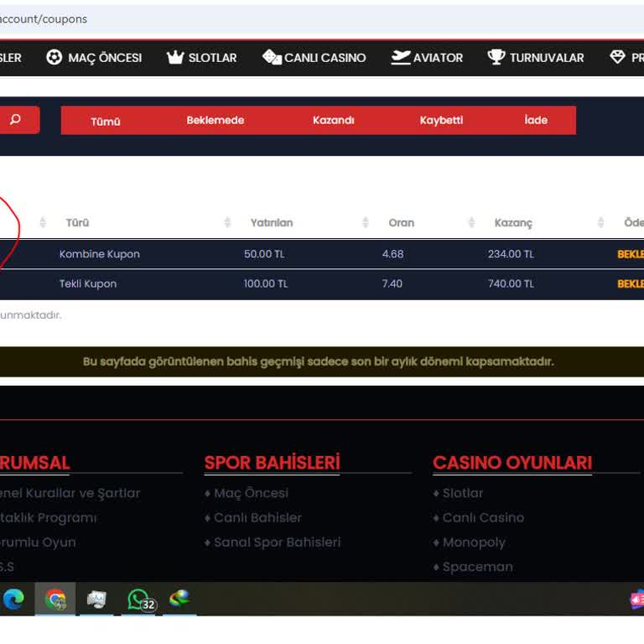This screenshot has height=644, width=644.
Task: Select the Kombine Kupon row
Action: pyautogui.click(x=322, y=254)
